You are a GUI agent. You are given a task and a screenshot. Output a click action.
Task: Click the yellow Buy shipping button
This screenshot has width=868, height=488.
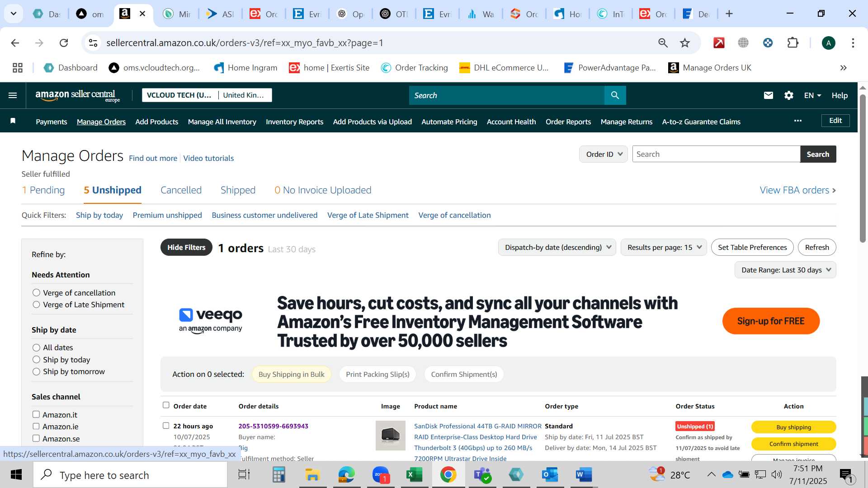pyautogui.click(x=793, y=427)
